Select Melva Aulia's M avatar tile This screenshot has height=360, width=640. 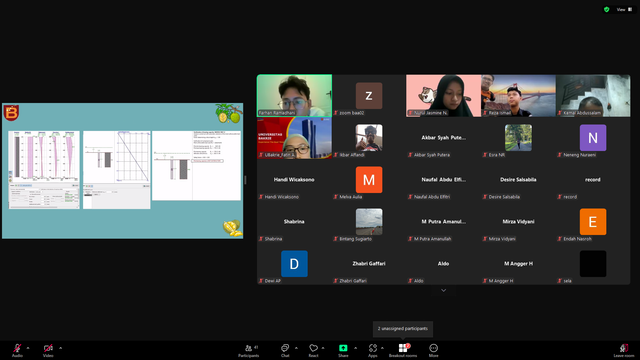click(x=369, y=180)
